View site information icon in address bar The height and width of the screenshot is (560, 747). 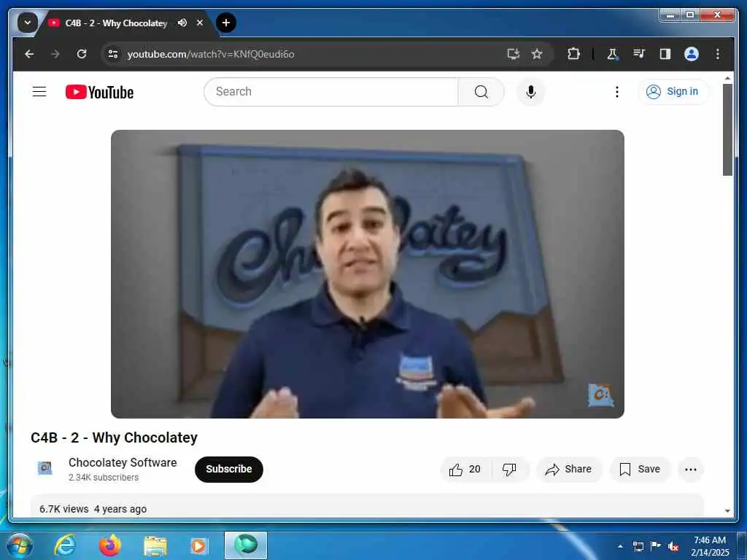pos(112,54)
